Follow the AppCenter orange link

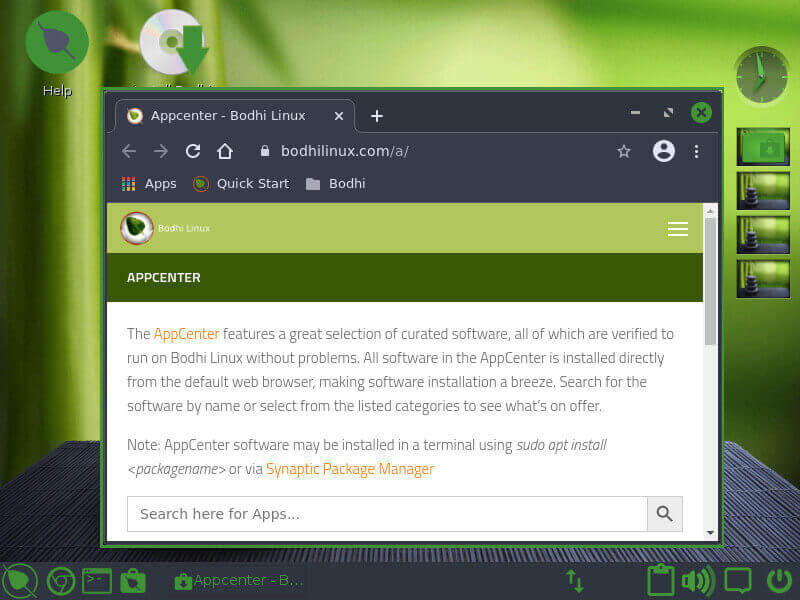point(186,334)
